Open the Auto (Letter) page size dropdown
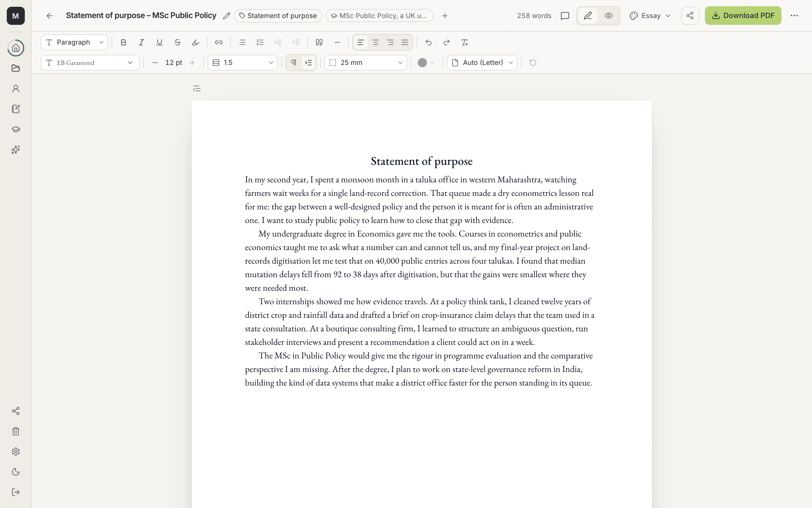The height and width of the screenshot is (508, 812). pyautogui.click(x=482, y=62)
